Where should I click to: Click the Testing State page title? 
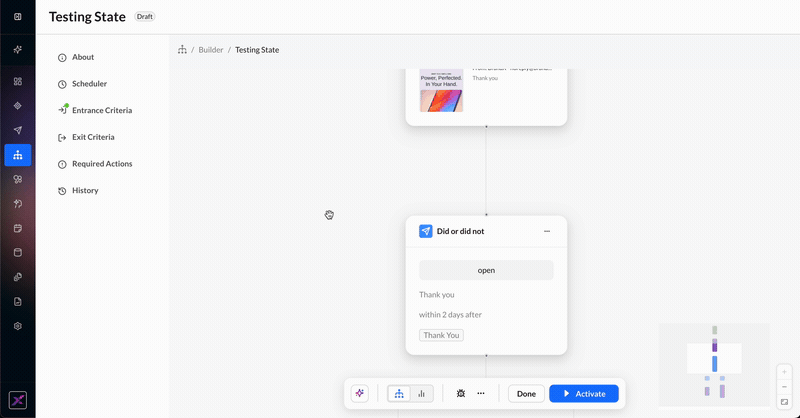click(87, 17)
